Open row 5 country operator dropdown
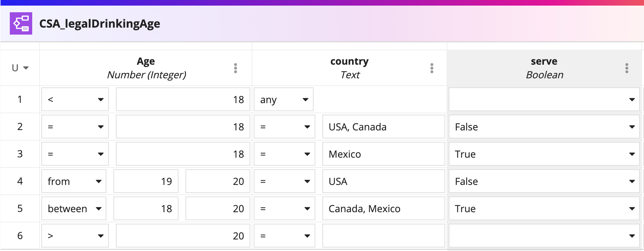The width and height of the screenshot is (644, 251). coord(285,209)
